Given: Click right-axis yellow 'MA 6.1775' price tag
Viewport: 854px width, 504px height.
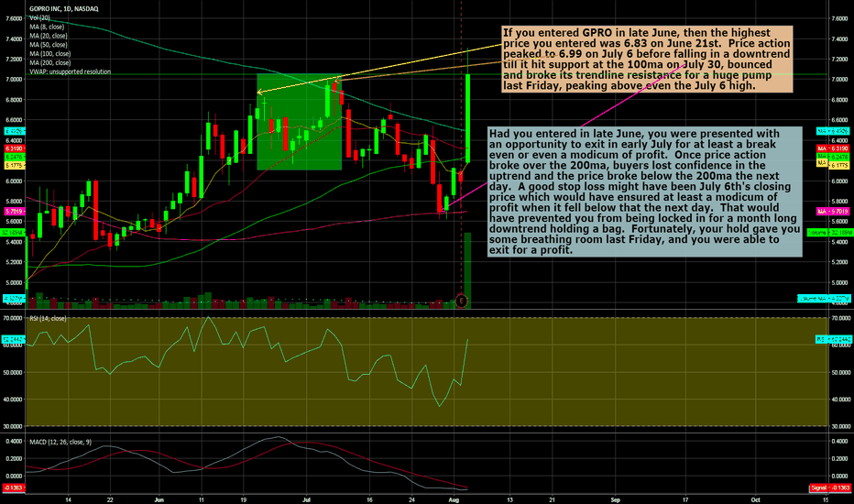Looking at the screenshot, I should pyautogui.click(x=833, y=164).
